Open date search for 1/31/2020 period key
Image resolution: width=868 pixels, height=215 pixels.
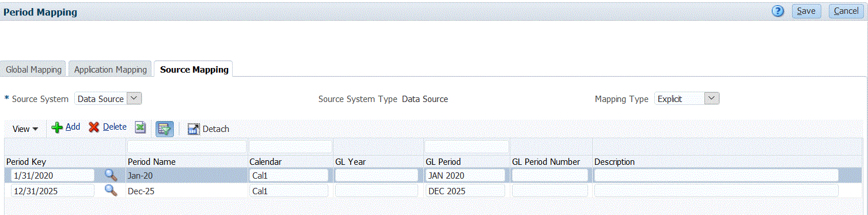(111, 175)
